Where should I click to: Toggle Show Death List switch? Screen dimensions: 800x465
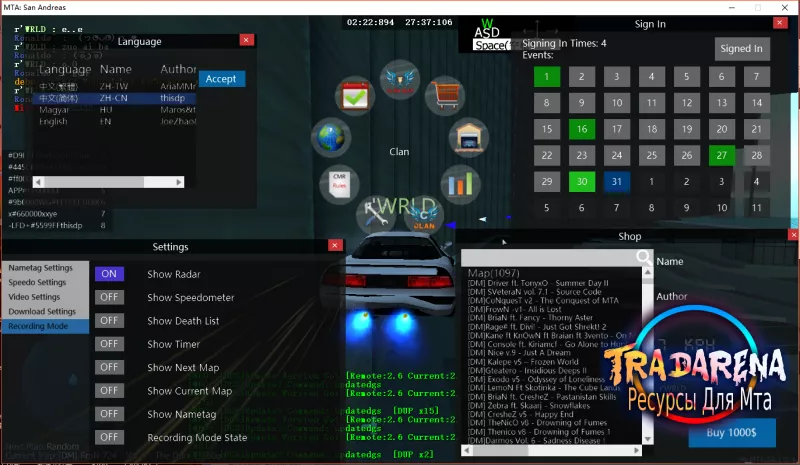[x=109, y=321]
